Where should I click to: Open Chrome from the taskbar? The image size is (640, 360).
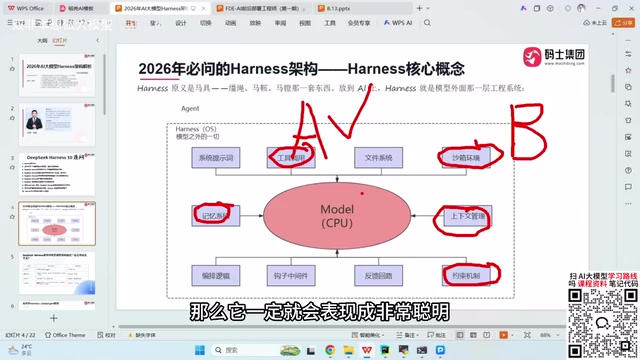point(330,350)
